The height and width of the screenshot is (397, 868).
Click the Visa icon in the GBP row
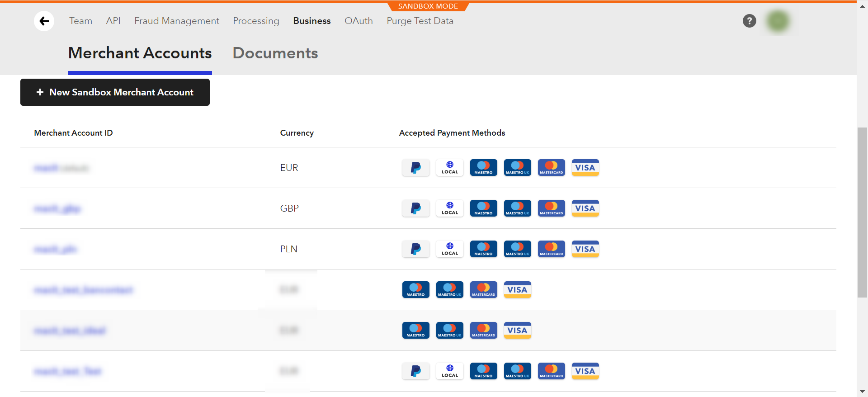(585, 208)
